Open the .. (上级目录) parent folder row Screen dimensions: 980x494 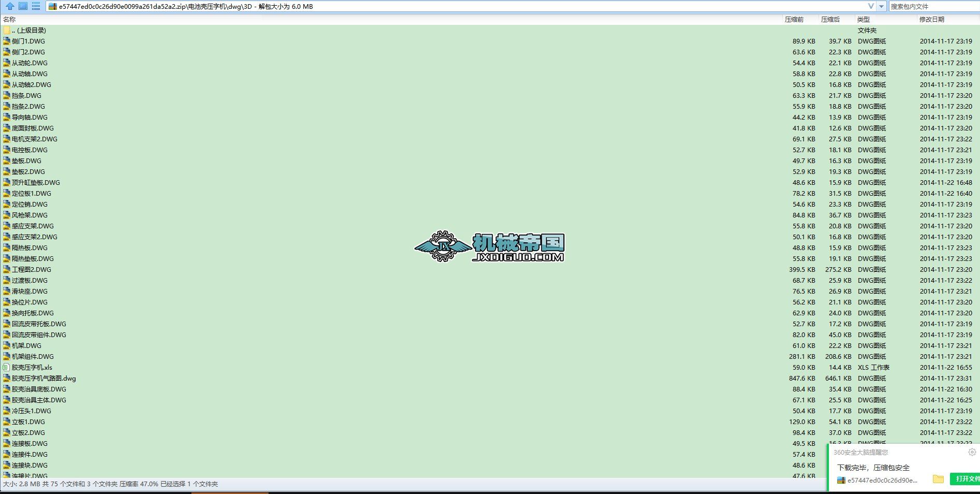490,30
